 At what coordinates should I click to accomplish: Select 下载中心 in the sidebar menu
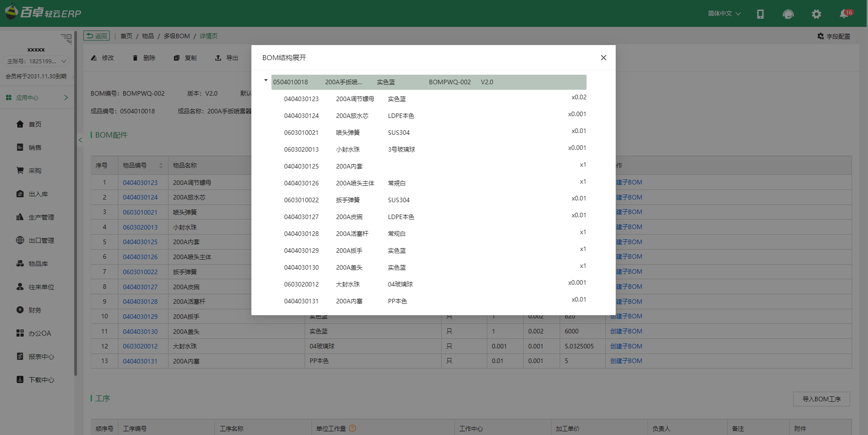[41, 380]
